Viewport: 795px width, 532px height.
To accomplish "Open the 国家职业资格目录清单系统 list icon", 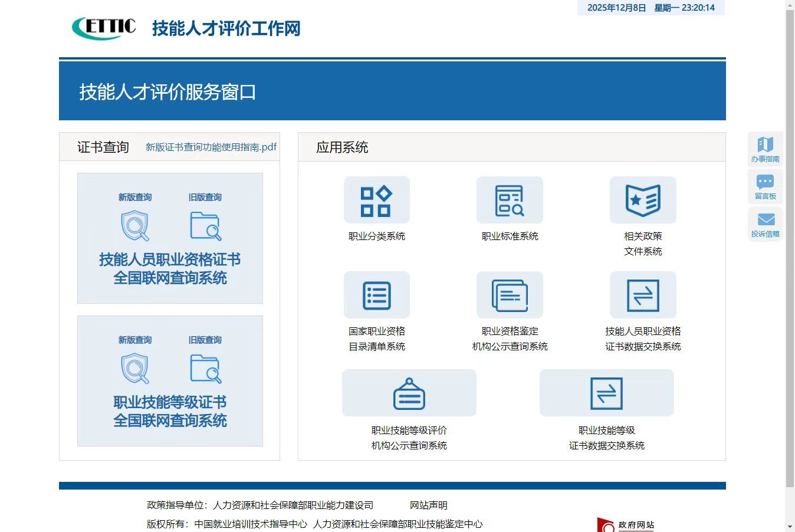I will point(377,295).
